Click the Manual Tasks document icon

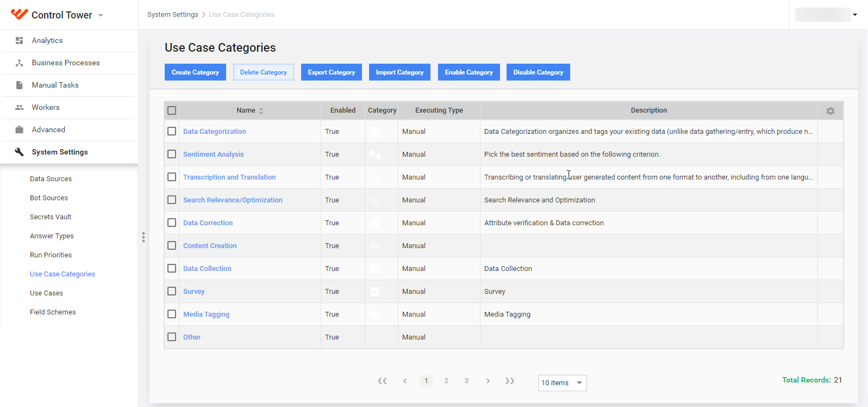[x=20, y=85]
